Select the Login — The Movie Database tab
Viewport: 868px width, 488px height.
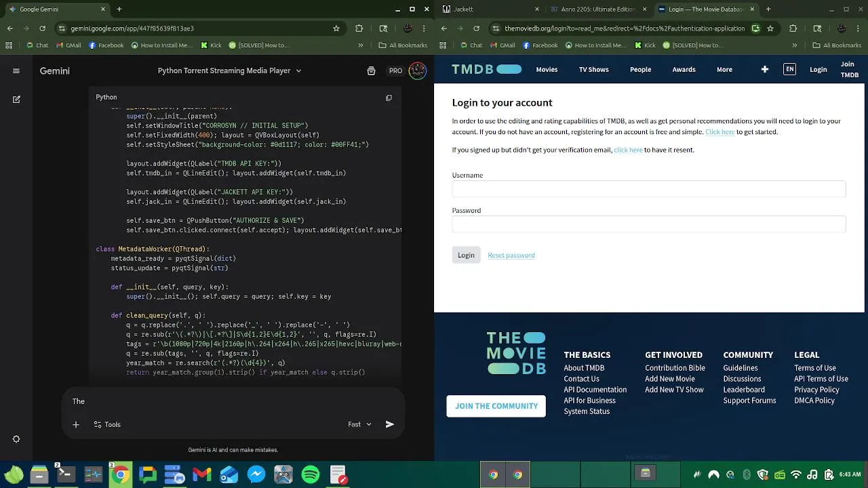pos(705,9)
